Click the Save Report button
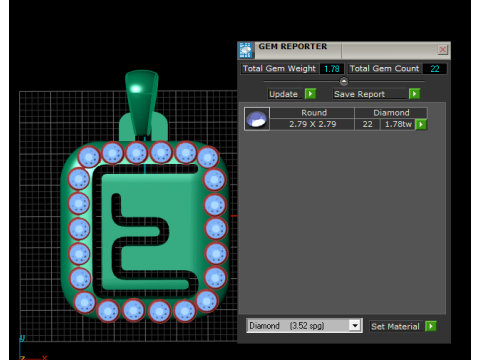The width and height of the screenshot is (480, 360). 370,94
